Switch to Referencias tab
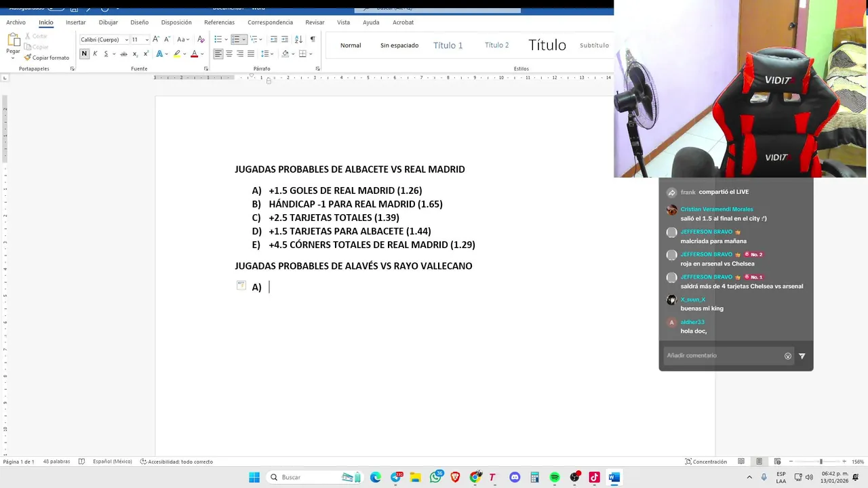Screen dimensions: 868x488 (219, 22)
